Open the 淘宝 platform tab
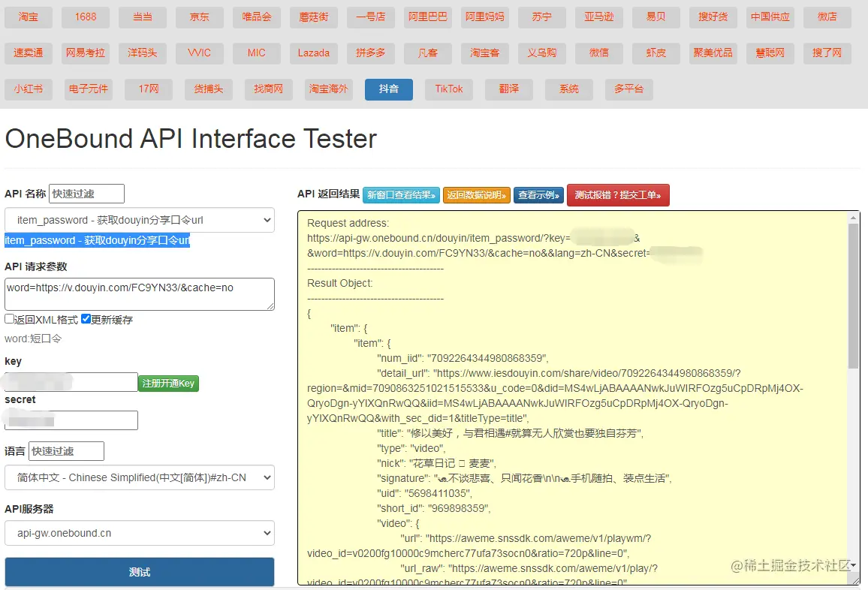 click(29, 17)
